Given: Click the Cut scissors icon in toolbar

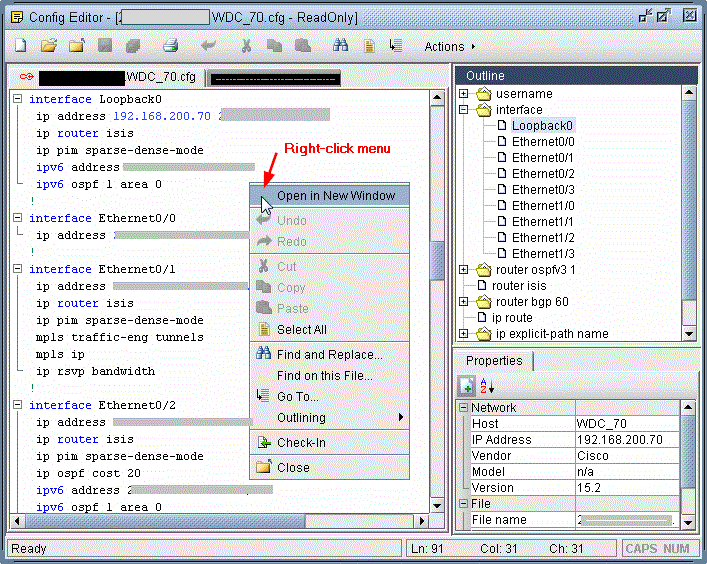Looking at the screenshot, I should [246, 46].
